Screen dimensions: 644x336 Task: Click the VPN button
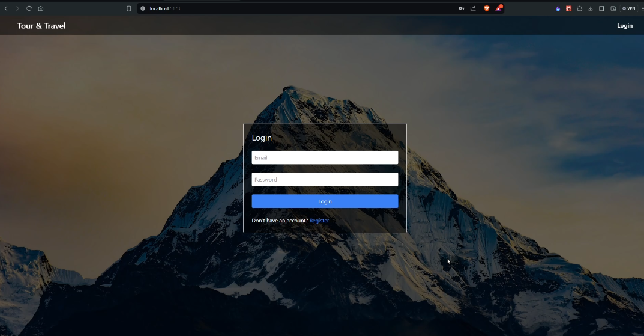(x=629, y=8)
